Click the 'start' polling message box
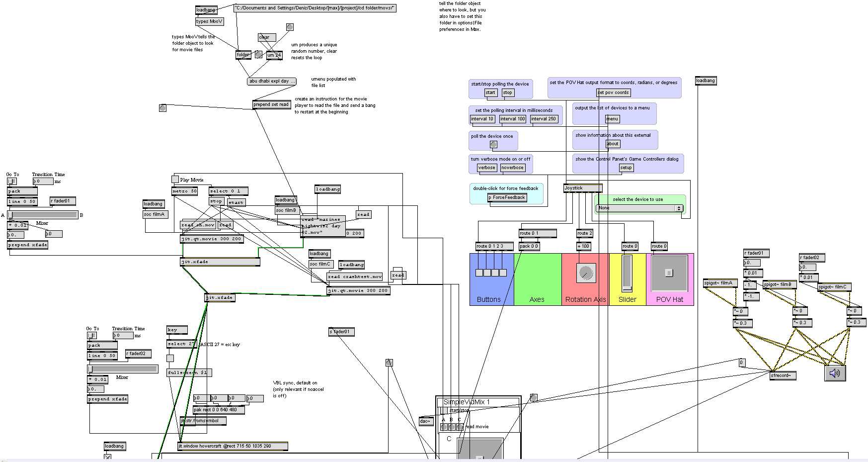This screenshot has height=462, width=868. pos(490,92)
